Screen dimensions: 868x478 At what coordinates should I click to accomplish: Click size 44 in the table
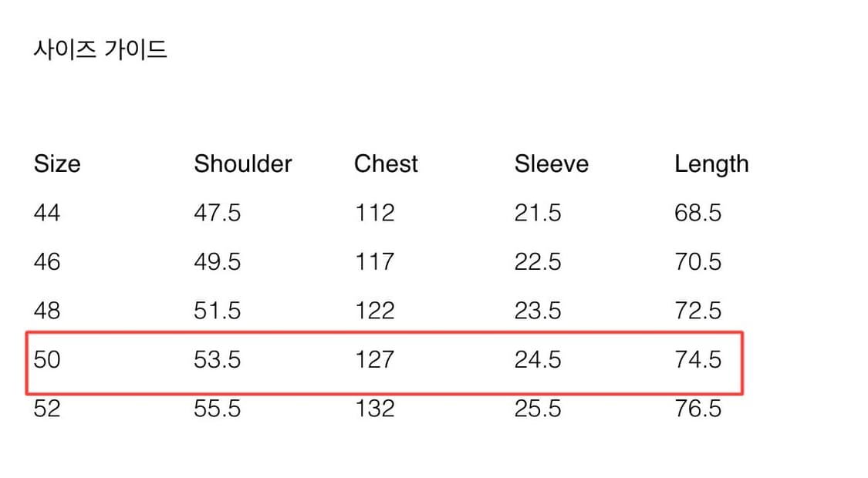coord(47,212)
